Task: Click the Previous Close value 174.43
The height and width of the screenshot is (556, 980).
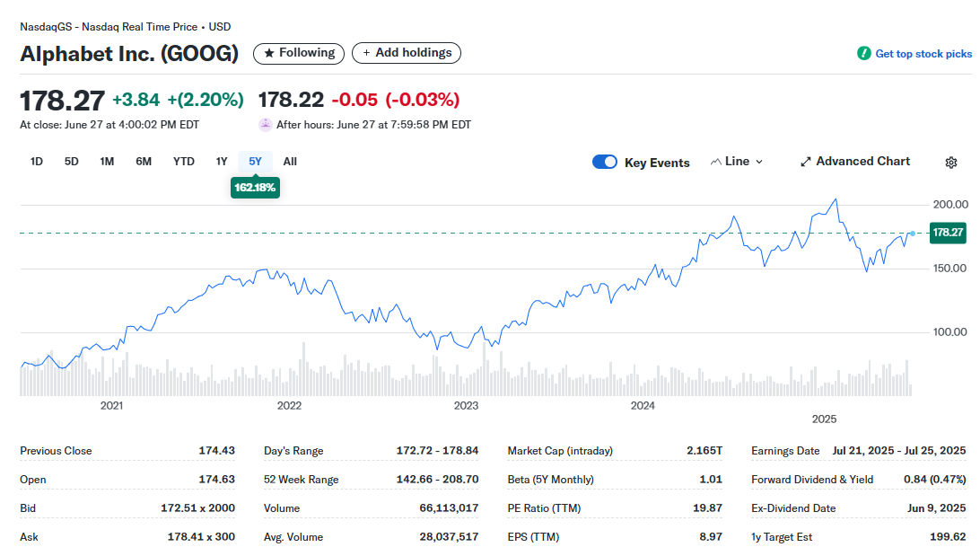Action: (217, 450)
